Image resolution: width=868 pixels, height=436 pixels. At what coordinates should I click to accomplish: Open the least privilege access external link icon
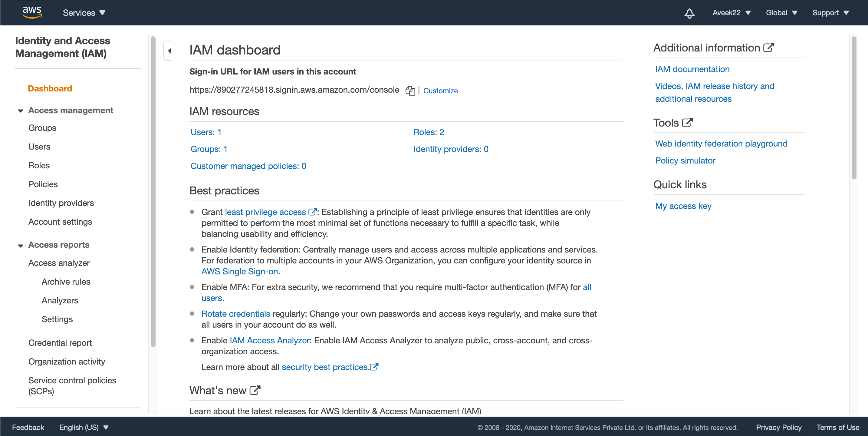tap(313, 212)
